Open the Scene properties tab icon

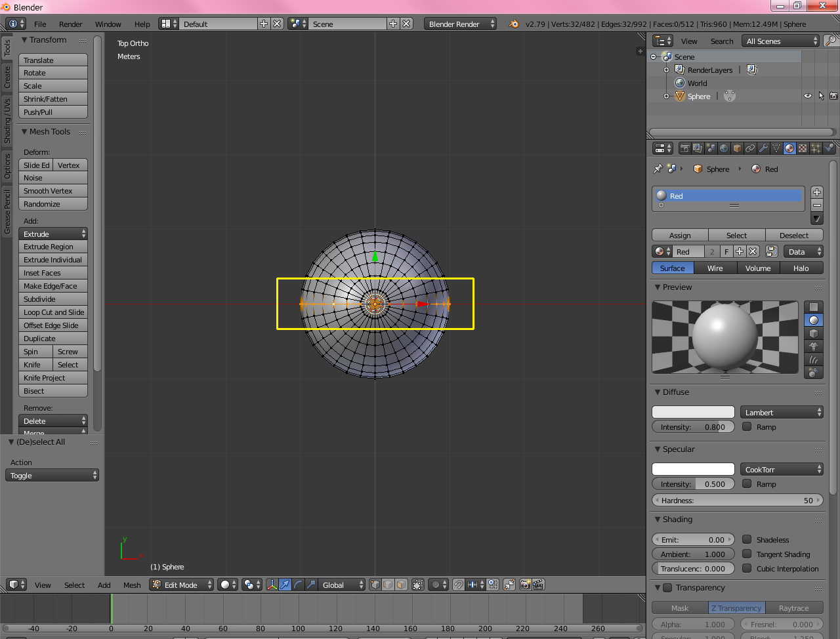pyautogui.click(x=711, y=148)
